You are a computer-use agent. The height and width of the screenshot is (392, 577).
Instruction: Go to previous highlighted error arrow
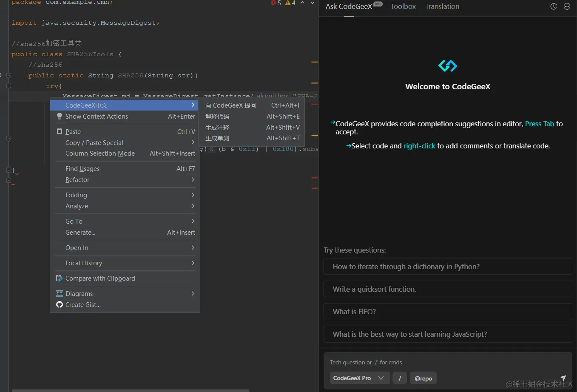pyautogui.click(x=302, y=3)
